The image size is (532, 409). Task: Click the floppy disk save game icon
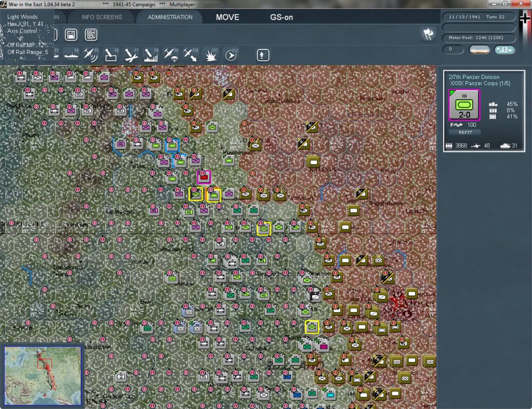tap(71, 35)
